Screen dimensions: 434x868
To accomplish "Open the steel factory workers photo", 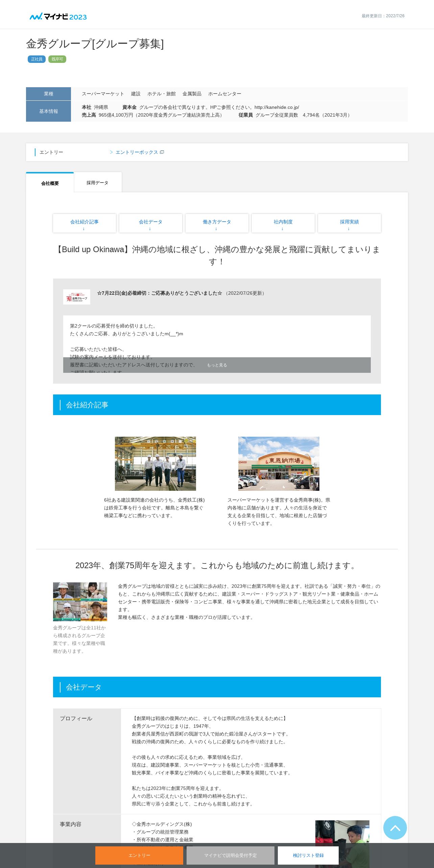I will click(155, 463).
